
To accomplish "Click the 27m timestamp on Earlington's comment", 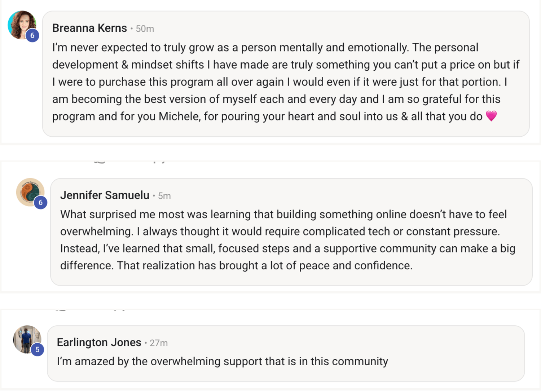I will (159, 343).
